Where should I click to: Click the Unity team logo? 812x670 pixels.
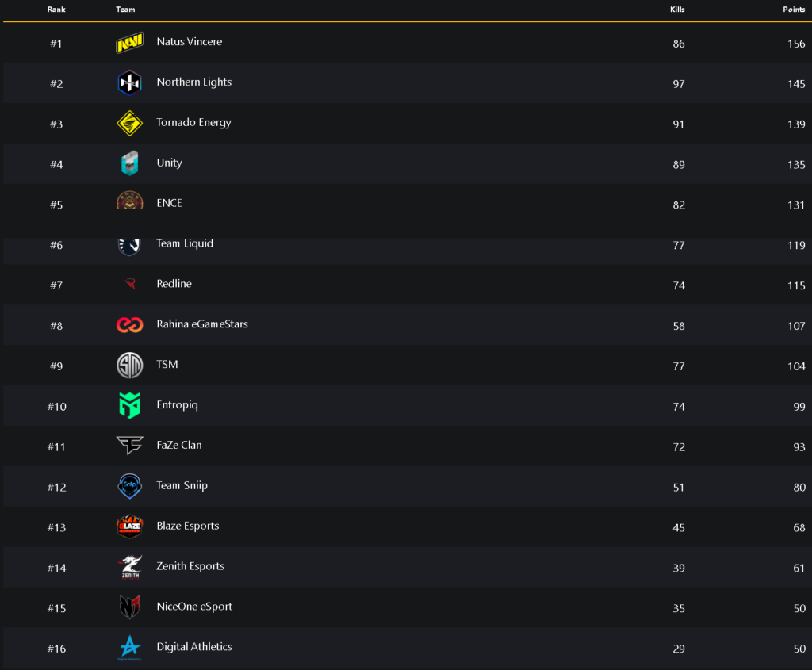(129, 163)
